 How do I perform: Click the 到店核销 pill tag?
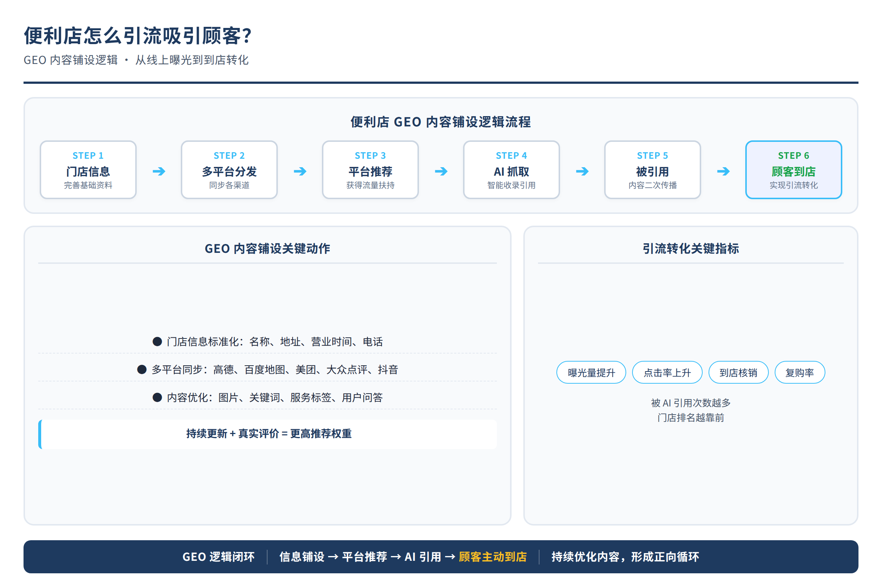pyautogui.click(x=738, y=372)
